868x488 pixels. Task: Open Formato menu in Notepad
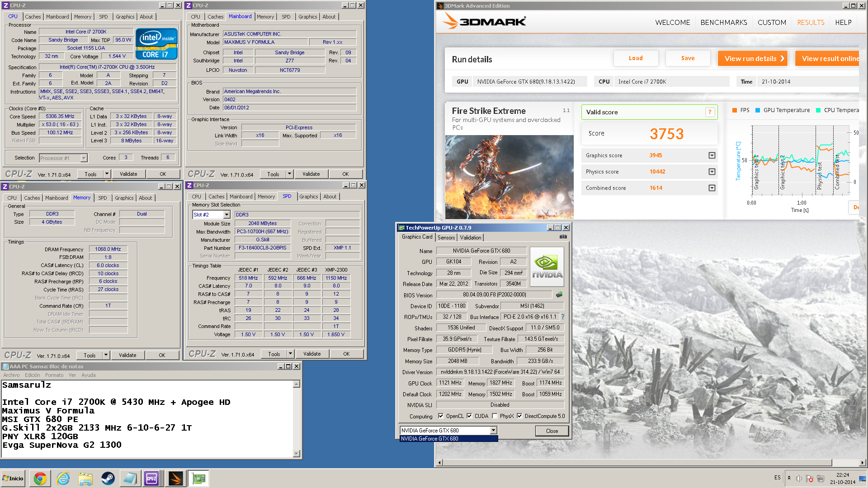tap(54, 375)
